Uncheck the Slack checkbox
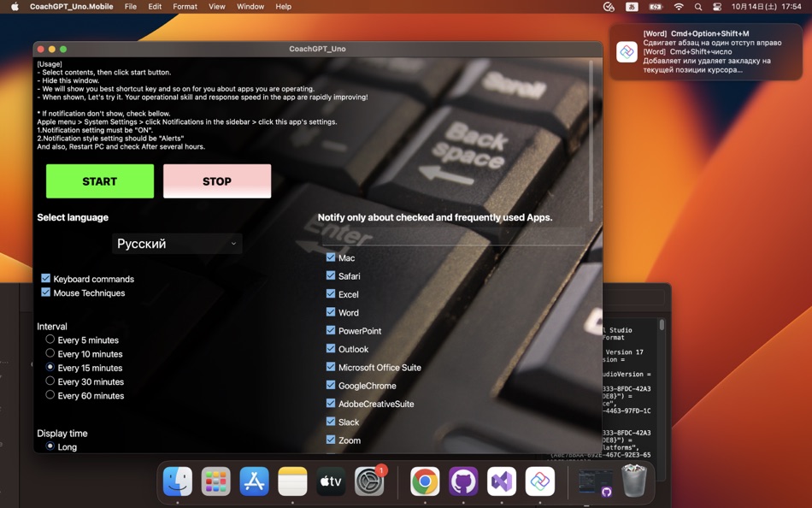The width and height of the screenshot is (812, 508). 331,422
